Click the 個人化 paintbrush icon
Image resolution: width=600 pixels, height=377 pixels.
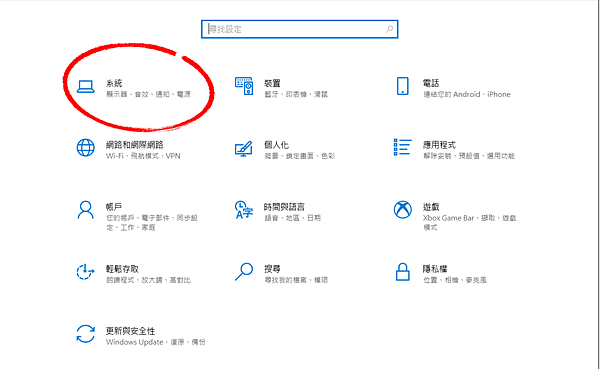244,149
